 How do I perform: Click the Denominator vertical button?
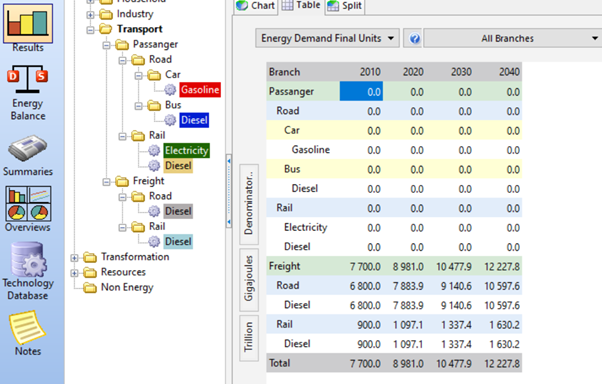point(249,204)
